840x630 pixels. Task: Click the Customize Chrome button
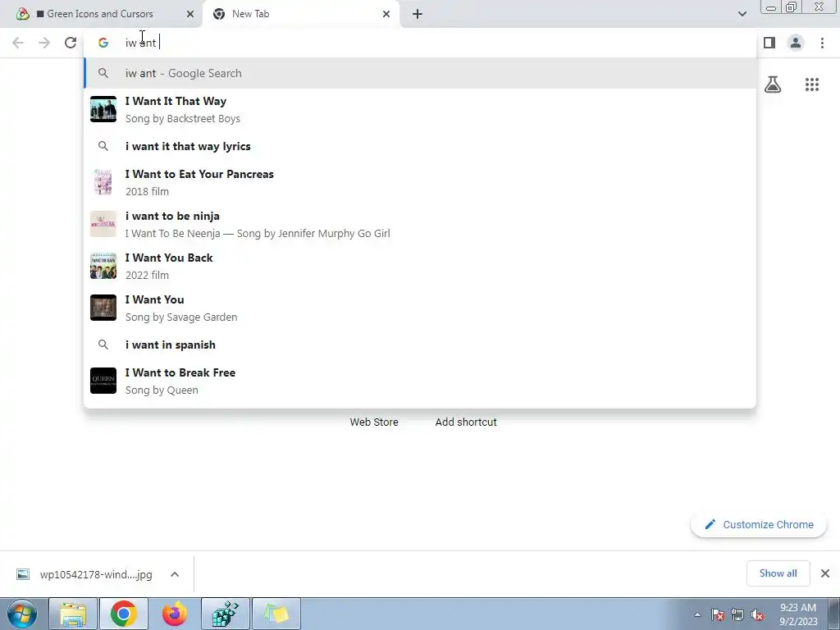click(x=759, y=524)
